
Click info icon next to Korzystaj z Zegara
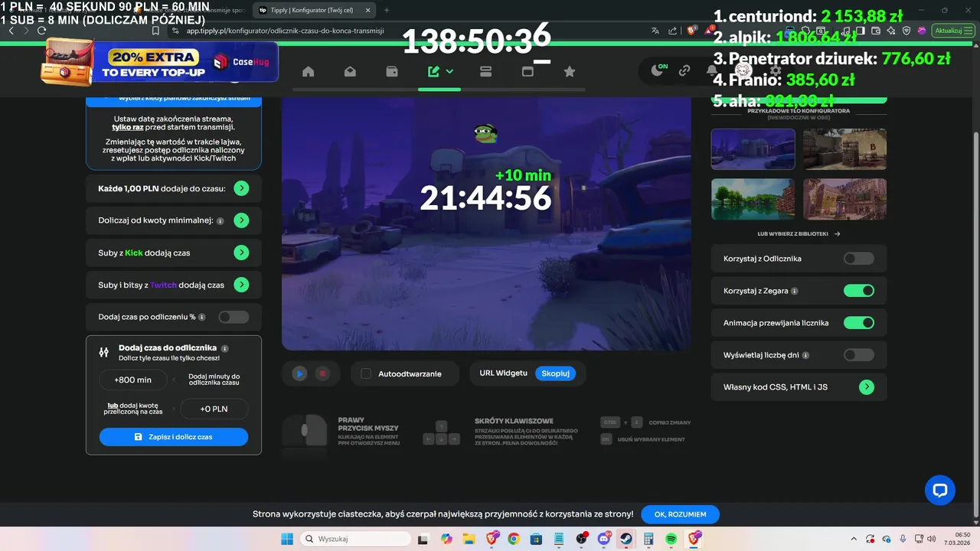pos(795,292)
